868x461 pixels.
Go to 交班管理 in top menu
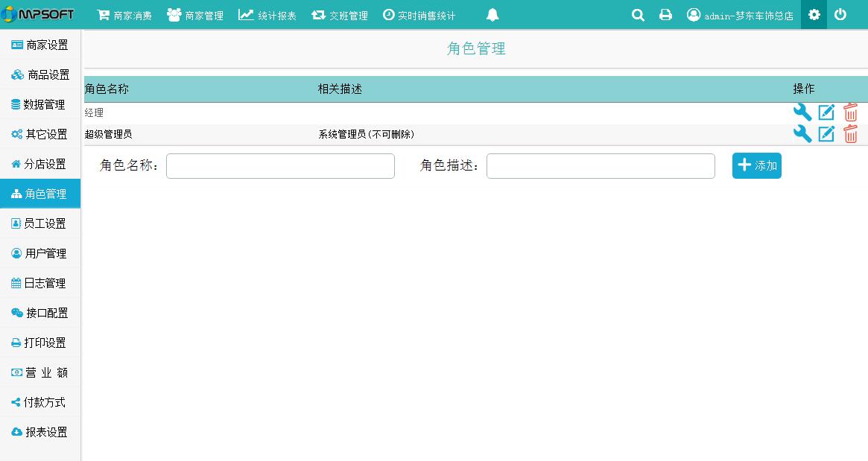tap(340, 15)
